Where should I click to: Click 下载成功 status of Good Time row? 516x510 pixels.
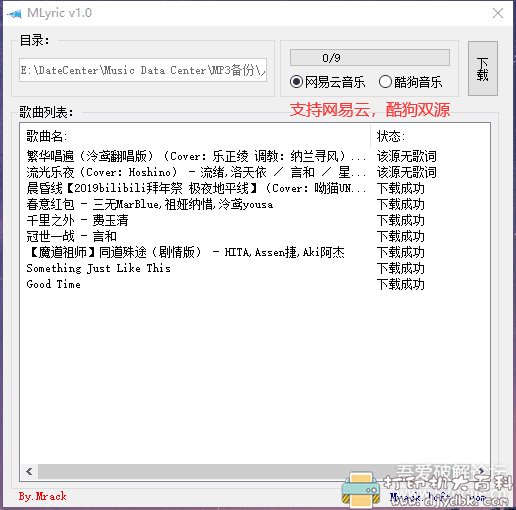pyautogui.click(x=401, y=284)
